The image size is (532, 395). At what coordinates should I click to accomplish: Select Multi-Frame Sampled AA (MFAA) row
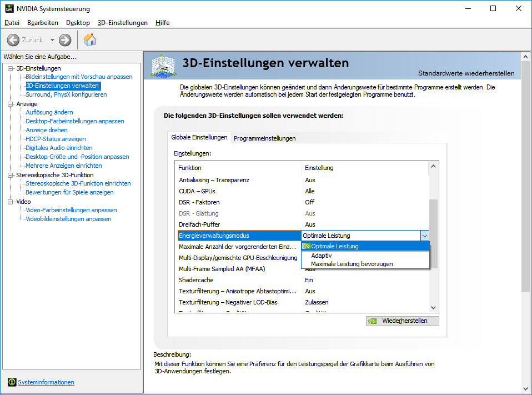point(238,269)
